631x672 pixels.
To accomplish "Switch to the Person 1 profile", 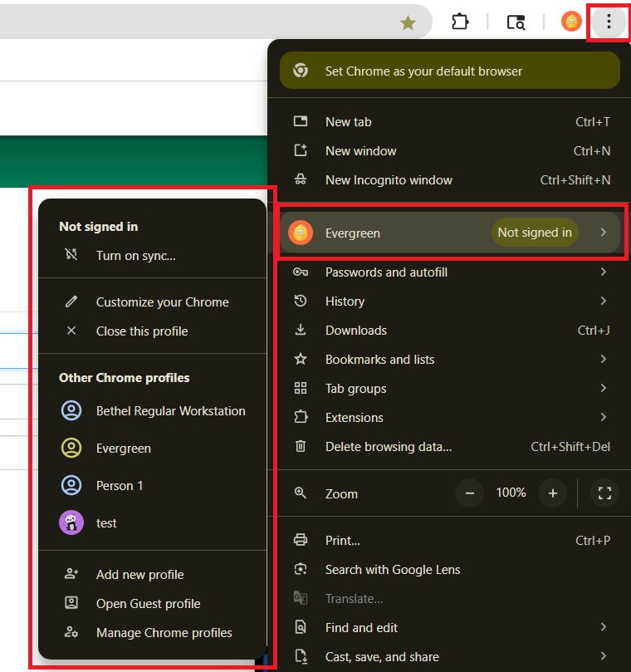I will pyautogui.click(x=153, y=486).
